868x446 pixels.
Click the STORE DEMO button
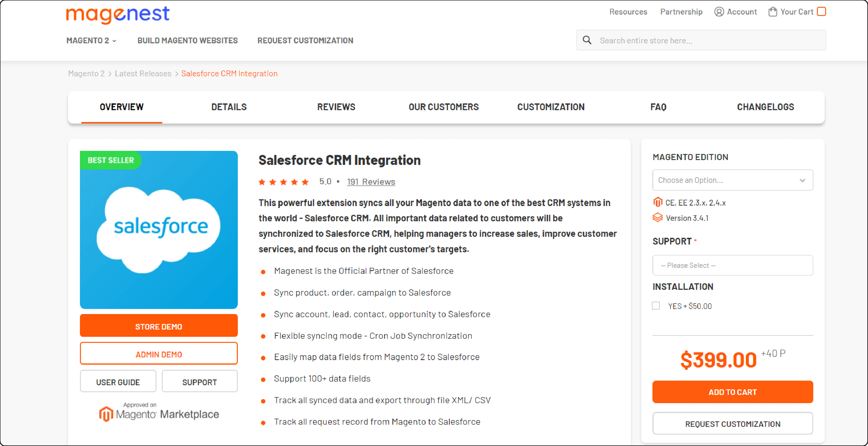(x=159, y=327)
